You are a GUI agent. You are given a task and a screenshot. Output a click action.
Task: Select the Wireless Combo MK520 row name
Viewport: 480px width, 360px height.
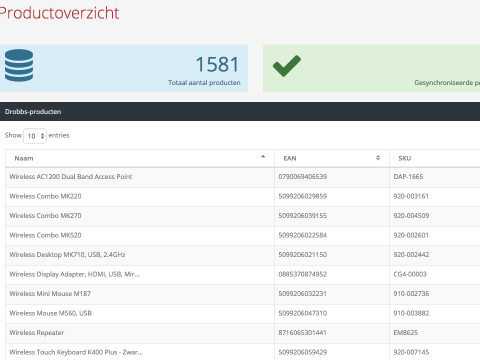[x=45, y=235]
